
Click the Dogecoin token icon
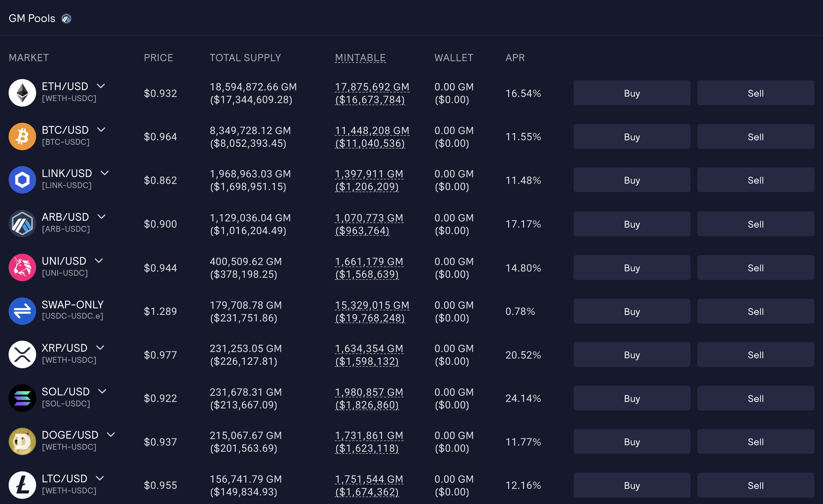click(x=22, y=441)
